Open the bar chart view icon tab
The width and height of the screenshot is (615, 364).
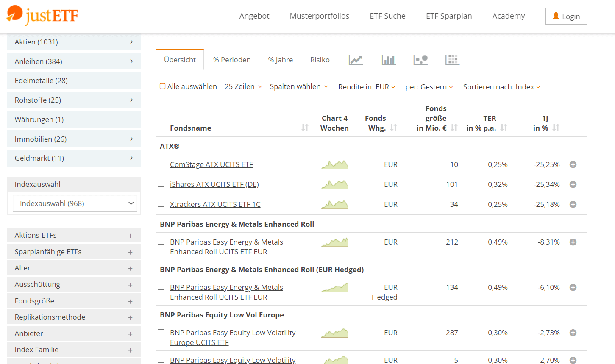388,60
